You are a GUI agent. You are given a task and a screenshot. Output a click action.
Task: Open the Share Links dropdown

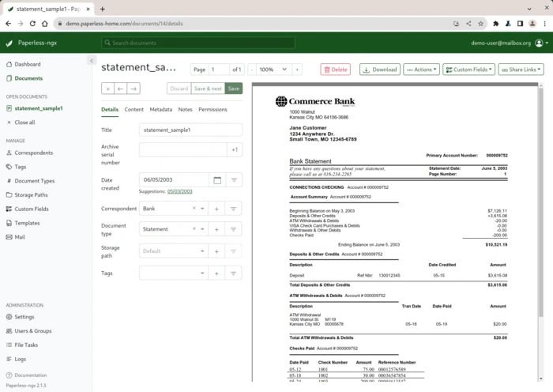tap(521, 70)
